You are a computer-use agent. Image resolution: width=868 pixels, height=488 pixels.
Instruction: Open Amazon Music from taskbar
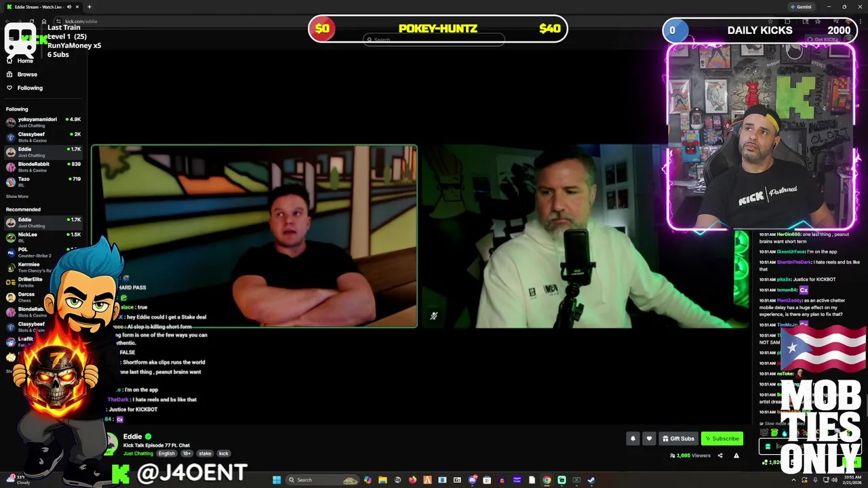pyautogui.click(x=517, y=480)
